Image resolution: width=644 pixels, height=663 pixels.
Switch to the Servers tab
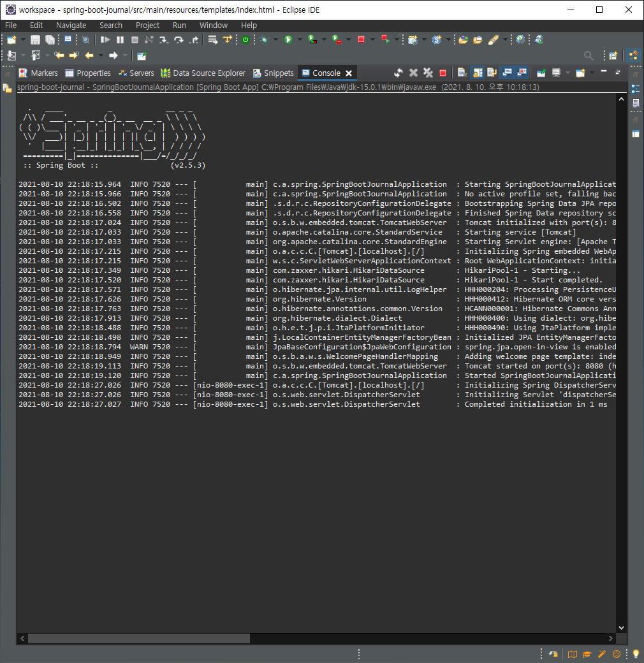[x=136, y=73]
